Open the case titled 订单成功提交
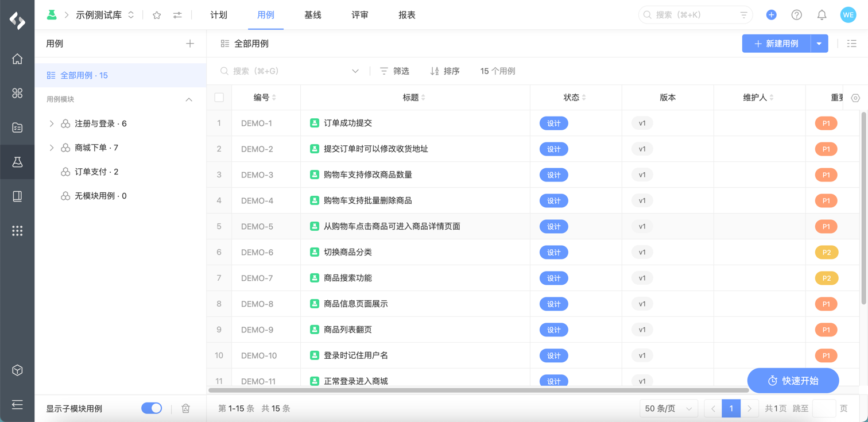 pyautogui.click(x=348, y=123)
